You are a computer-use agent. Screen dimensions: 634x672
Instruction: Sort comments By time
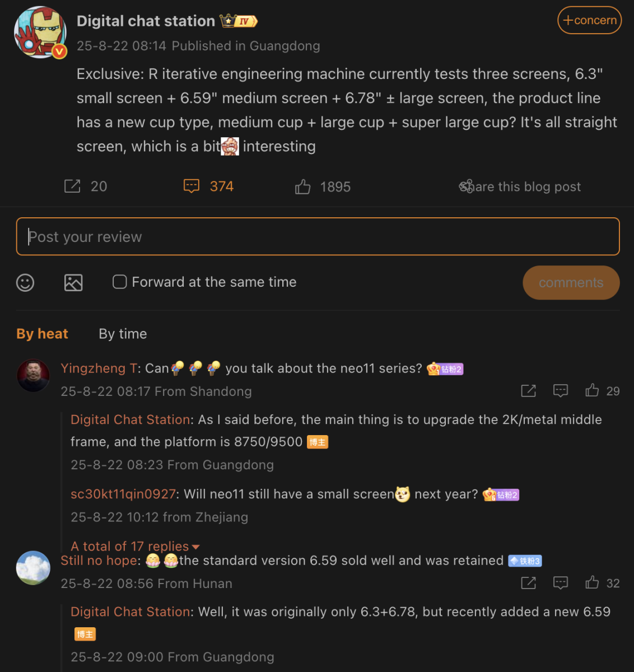pyautogui.click(x=123, y=334)
